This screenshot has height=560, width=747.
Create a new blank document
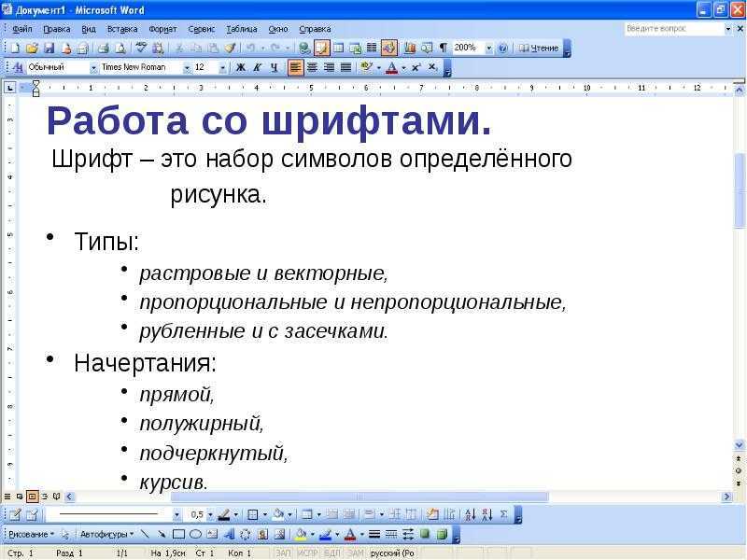pos(15,49)
